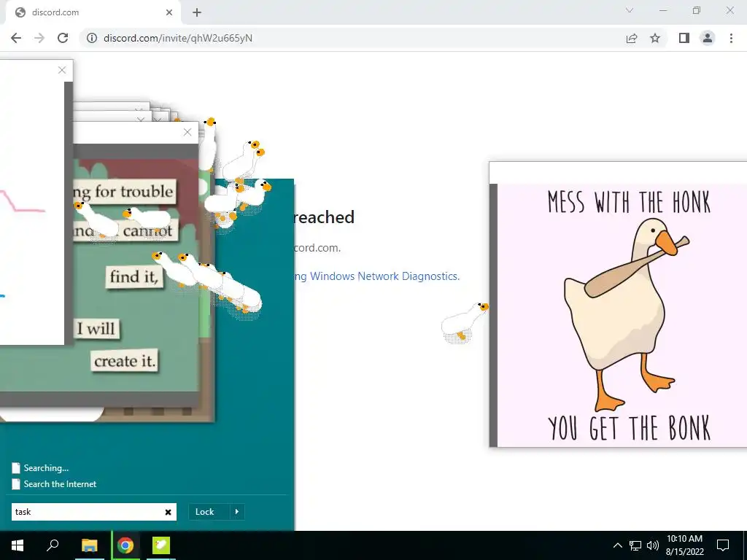Viewport: 747px width, 560px height.
Task: Open the Windows Start button
Action: pos(18,545)
